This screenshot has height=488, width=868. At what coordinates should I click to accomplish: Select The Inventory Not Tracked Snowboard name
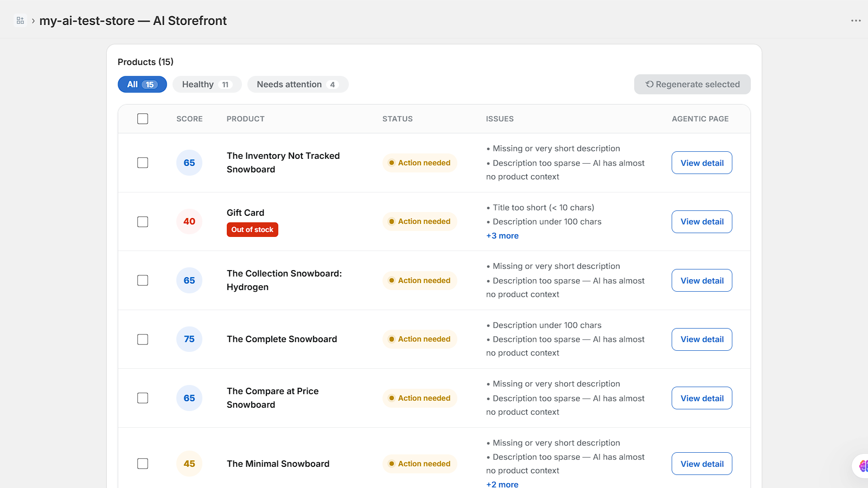283,163
